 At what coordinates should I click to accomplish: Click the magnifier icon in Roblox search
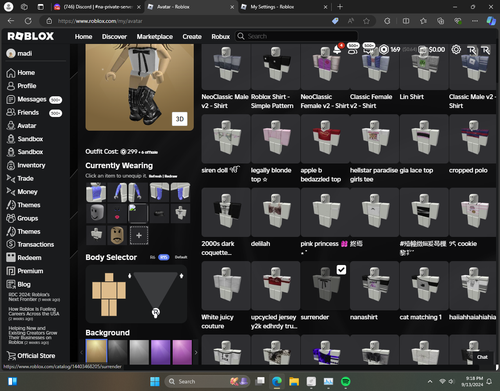point(241,36)
